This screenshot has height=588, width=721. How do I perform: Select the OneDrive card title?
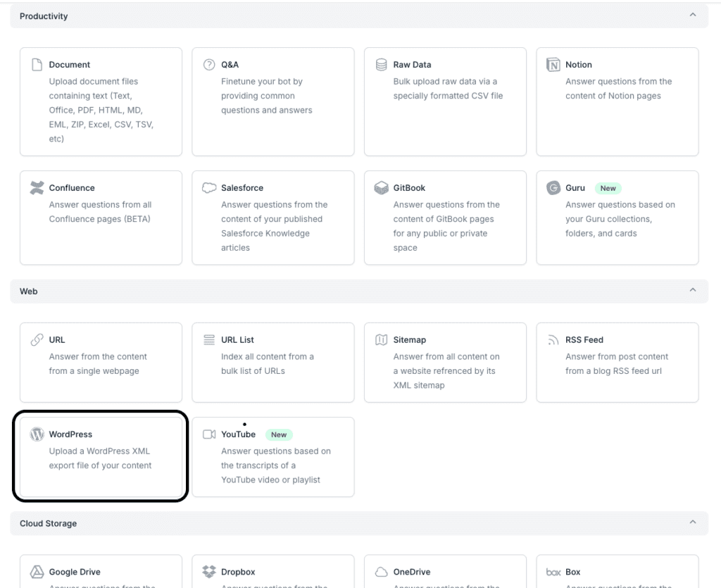411,573
